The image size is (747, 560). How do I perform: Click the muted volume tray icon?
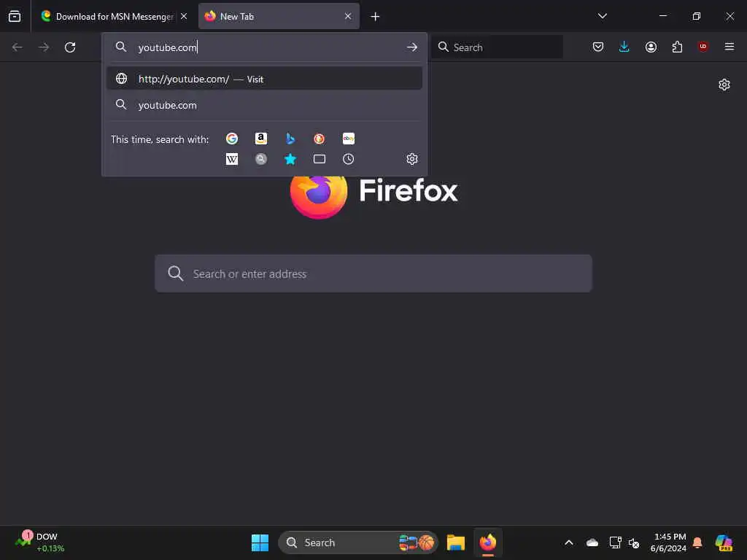point(634,542)
